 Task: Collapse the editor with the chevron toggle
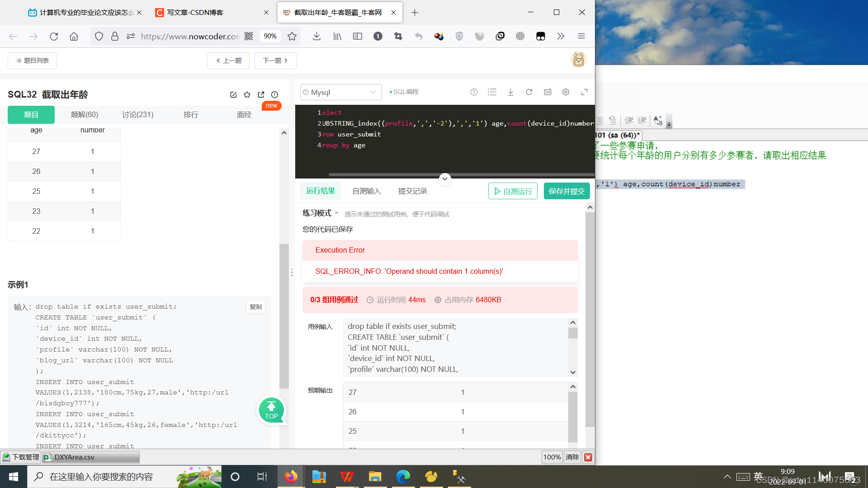tap(445, 178)
